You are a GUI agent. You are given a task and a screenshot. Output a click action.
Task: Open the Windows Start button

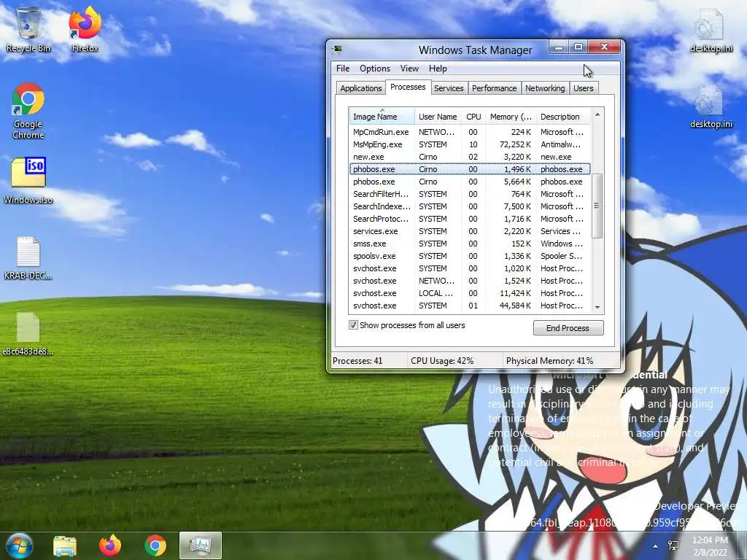(19, 545)
